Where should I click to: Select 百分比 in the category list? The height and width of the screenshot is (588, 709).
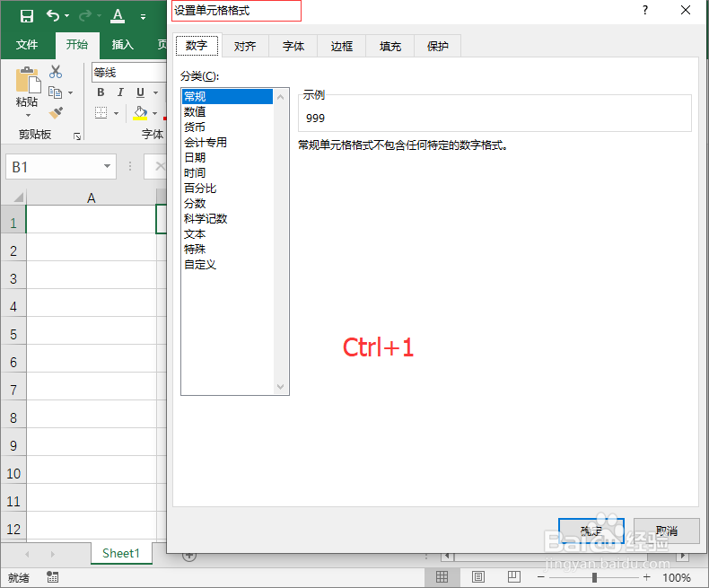coord(227,189)
